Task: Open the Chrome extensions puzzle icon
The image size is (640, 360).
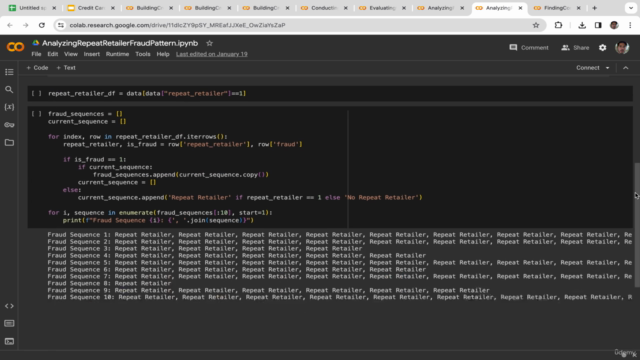Action: pos(558,25)
